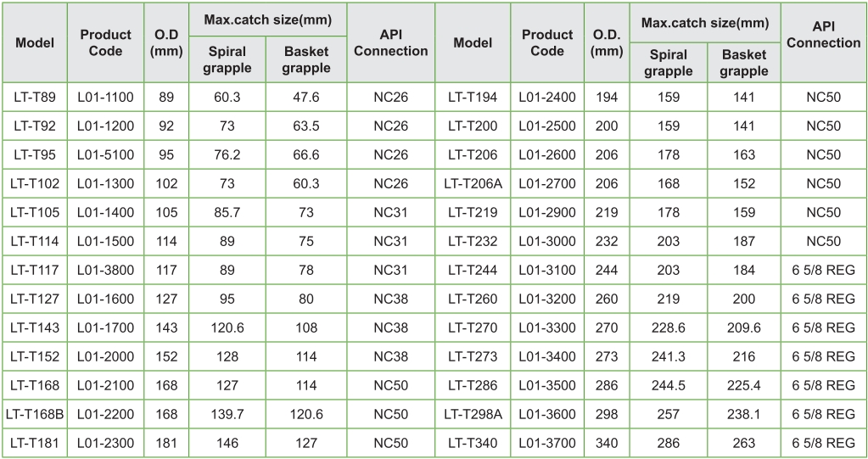Screen dimensions: 868x459
Task: Click product code L01-3700
Action: point(547,443)
